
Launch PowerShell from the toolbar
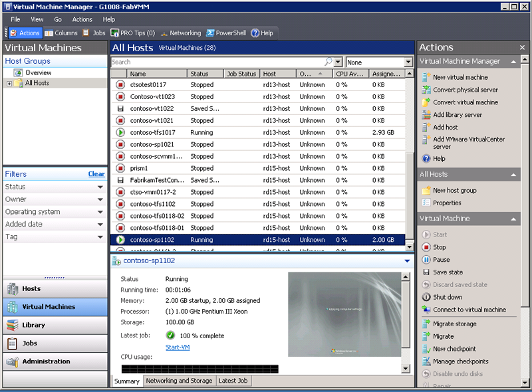coord(226,33)
